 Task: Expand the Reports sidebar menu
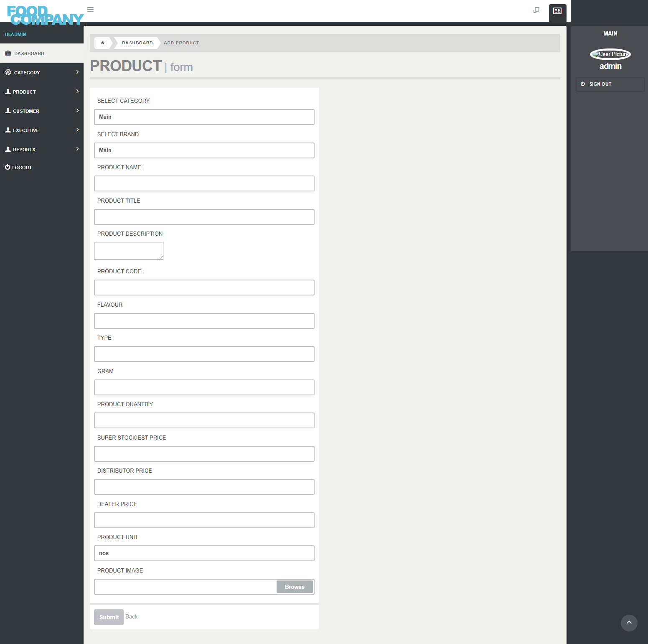[x=42, y=150]
